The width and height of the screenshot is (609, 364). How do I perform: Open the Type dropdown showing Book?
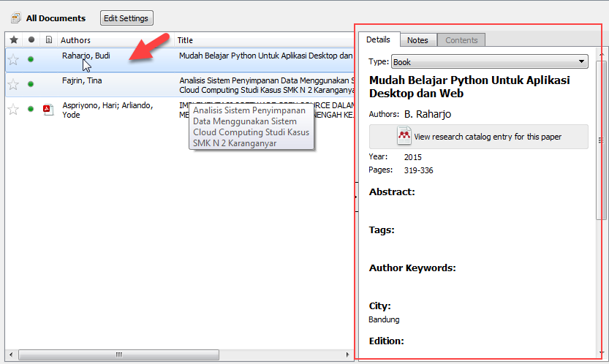490,62
